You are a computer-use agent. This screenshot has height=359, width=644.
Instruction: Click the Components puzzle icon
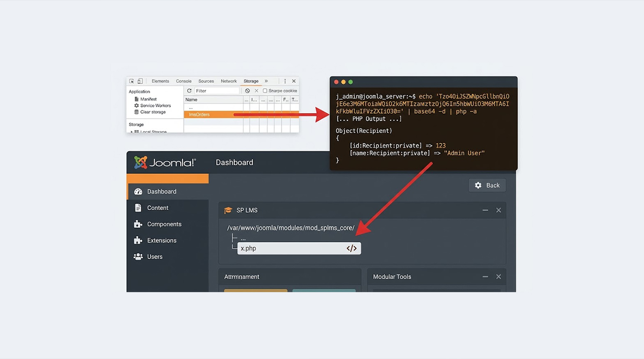138,224
